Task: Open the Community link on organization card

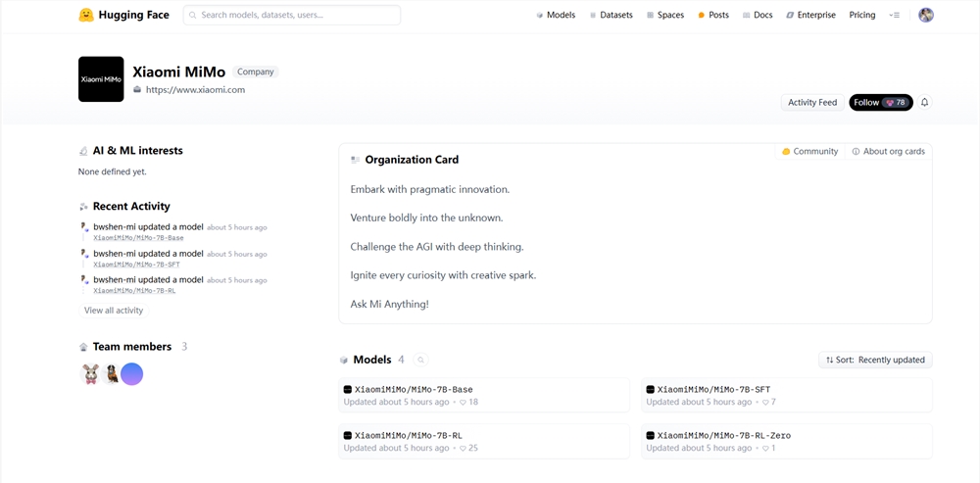Action: (810, 152)
